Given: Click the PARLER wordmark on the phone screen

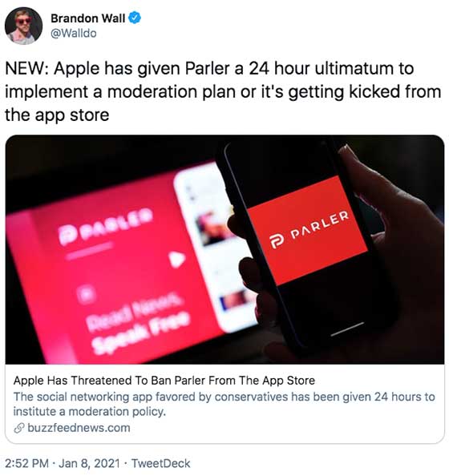Looking at the screenshot, I should tap(320, 224).
